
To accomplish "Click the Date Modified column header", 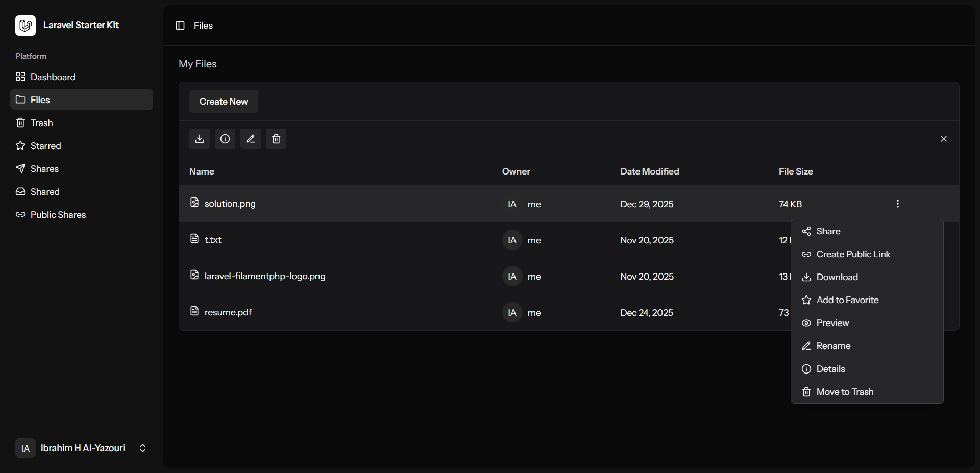I will 650,171.
